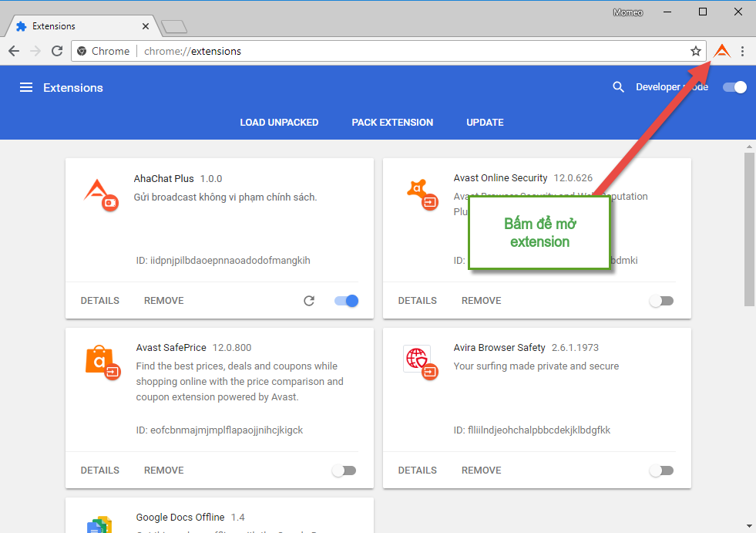Click the page vertical scrollbar thumb
756x533 pixels.
pos(749,229)
